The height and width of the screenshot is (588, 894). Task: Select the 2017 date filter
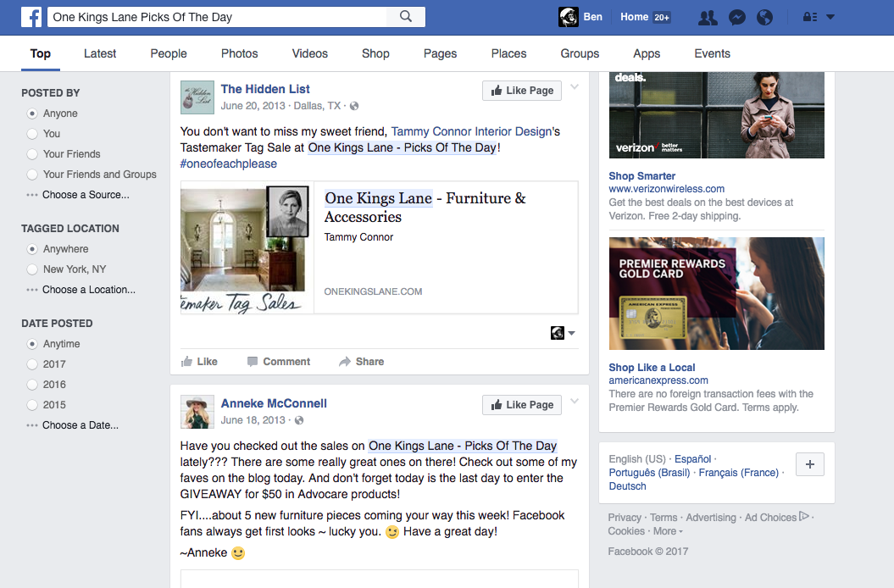tap(32, 364)
